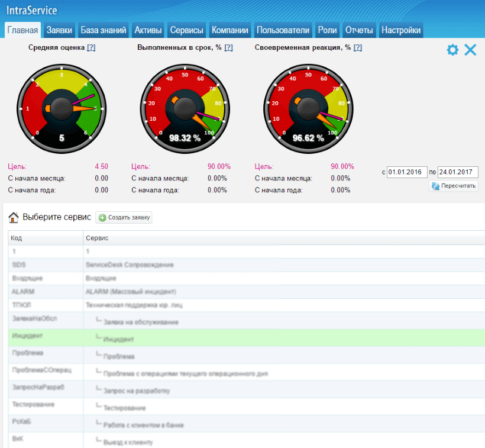Click the Сервис column header

pyautogui.click(x=284, y=238)
